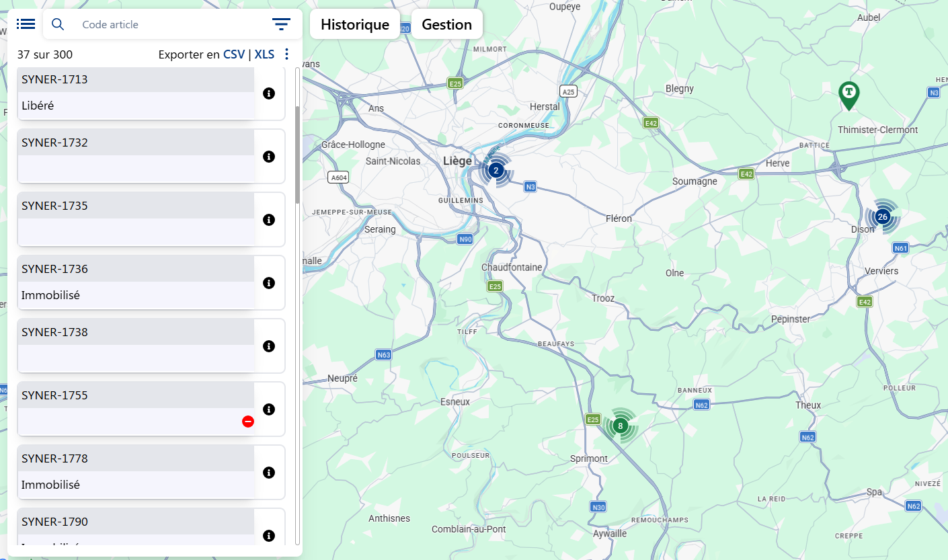Select the SYNER-1738 list entry
This screenshot has width=948, height=560.
point(136,346)
